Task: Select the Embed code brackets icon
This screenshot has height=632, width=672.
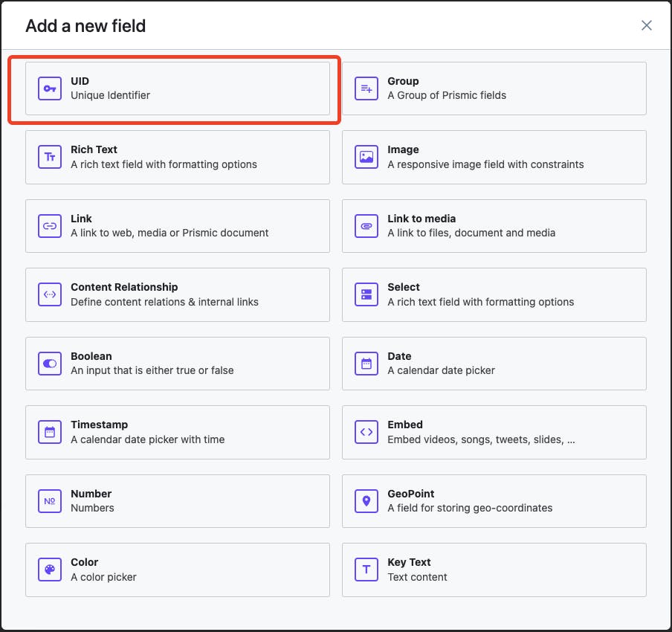Action: 366,432
